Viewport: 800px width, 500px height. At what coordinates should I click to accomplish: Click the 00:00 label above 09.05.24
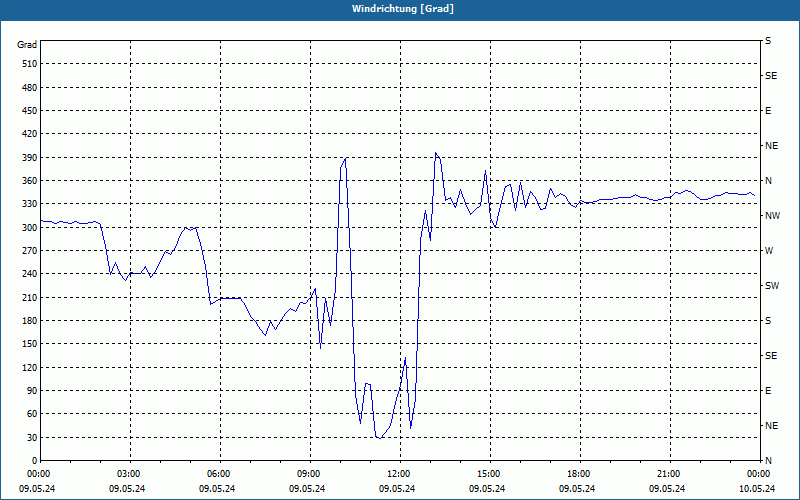(38, 473)
